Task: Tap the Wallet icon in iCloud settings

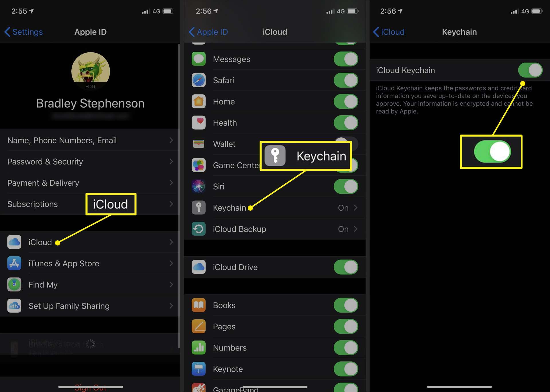Action: pyautogui.click(x=198, y=143)
